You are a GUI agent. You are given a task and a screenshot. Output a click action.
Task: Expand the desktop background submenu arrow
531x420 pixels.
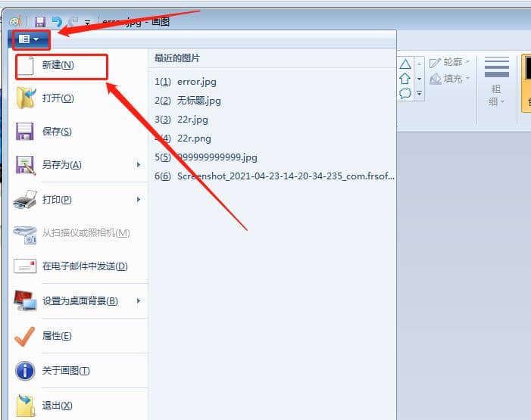tap(139, 301)
